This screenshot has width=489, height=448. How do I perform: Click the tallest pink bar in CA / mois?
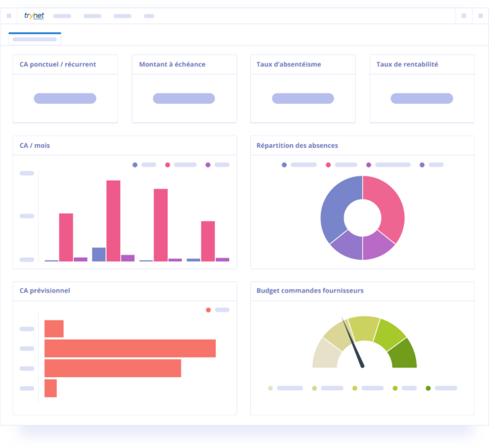(x=113, y=220)
